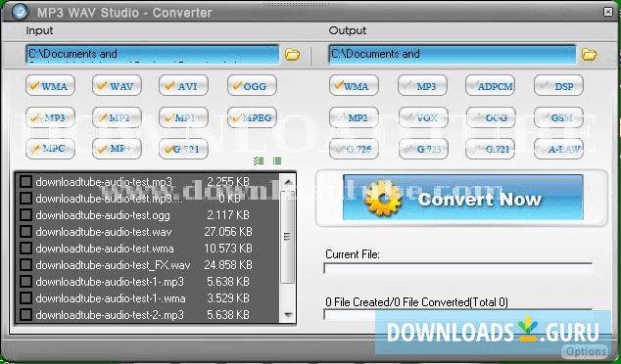The image size is (621, 364).
Task: Select MP2 as output format
Action: coord(354,117)
